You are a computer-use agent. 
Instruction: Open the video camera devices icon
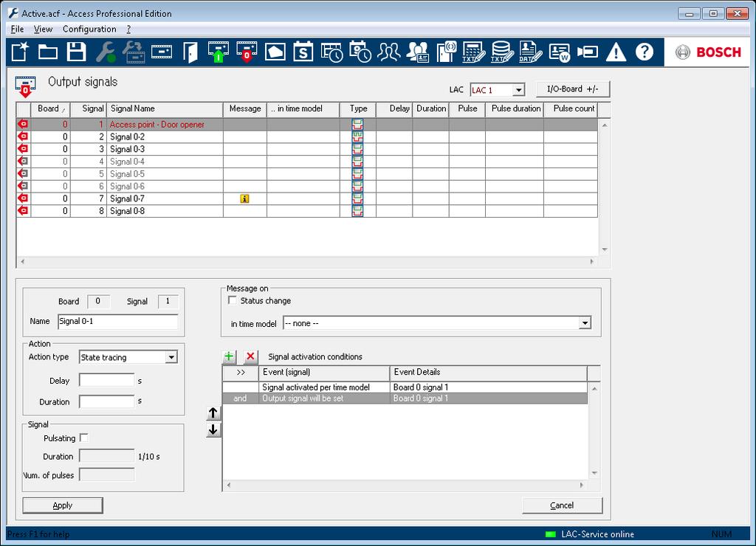click(x=588, y=52)
